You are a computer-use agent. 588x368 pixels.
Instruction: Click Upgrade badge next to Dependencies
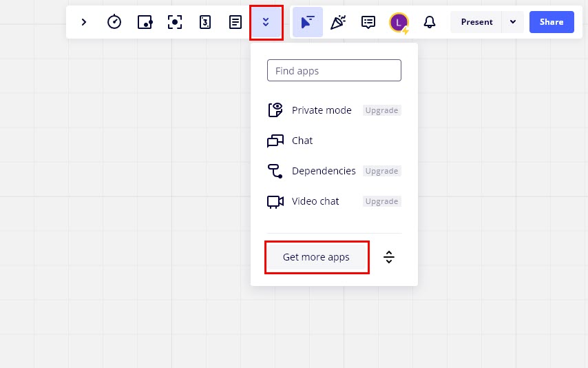(381, 171)
